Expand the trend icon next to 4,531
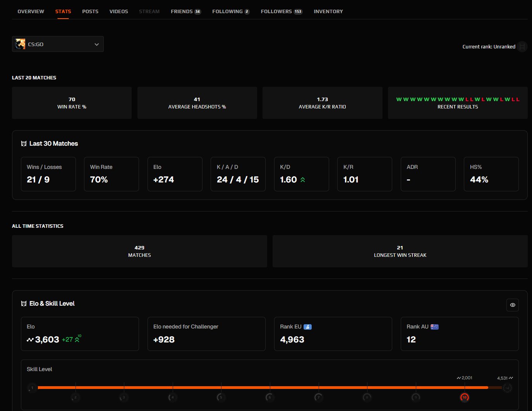 point(510,378)
